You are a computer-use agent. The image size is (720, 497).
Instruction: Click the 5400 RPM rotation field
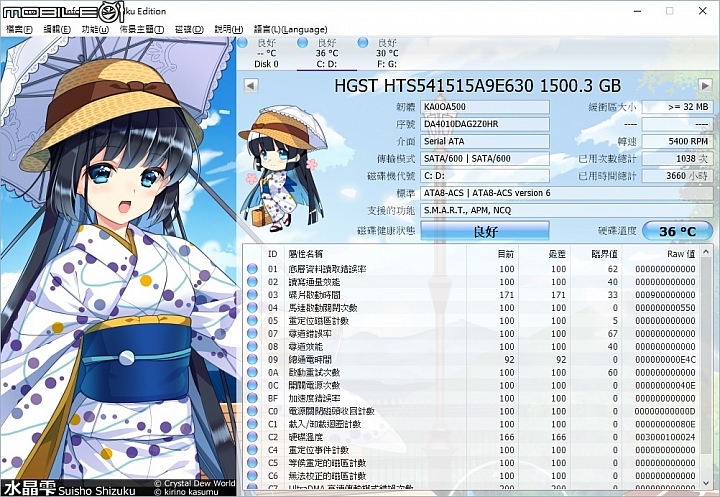[677, 141]
